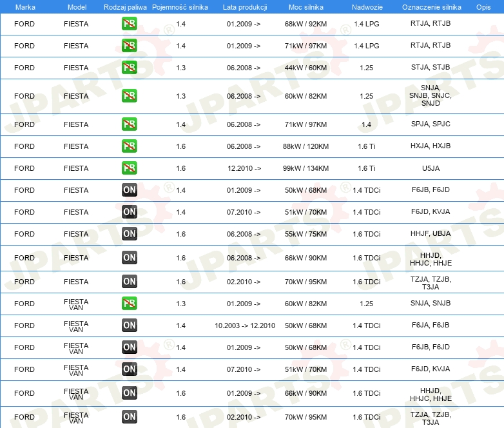Click the Model column header
The height and width of the screenshot is (428, 504).
click(x=77, y=7)
